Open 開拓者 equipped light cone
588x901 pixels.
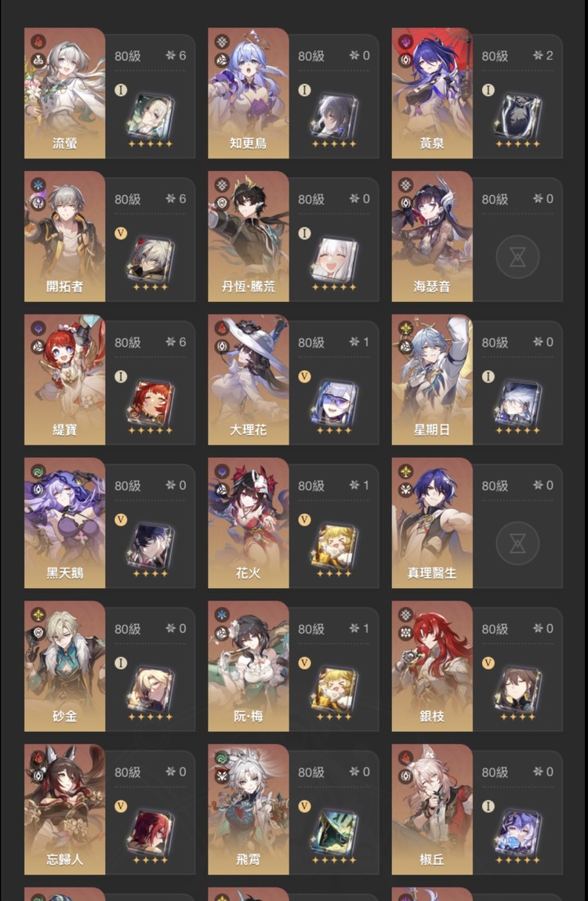(x=151, y=260)
